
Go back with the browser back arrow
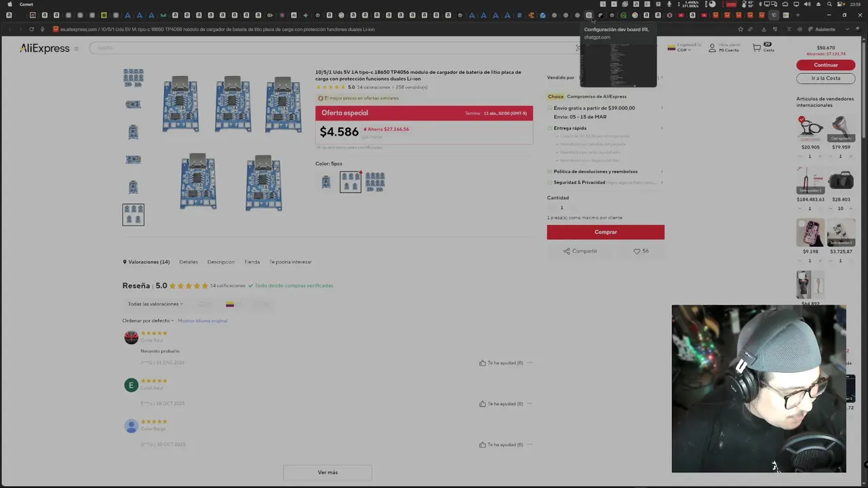pyautogui.click(x=10, y=29)
